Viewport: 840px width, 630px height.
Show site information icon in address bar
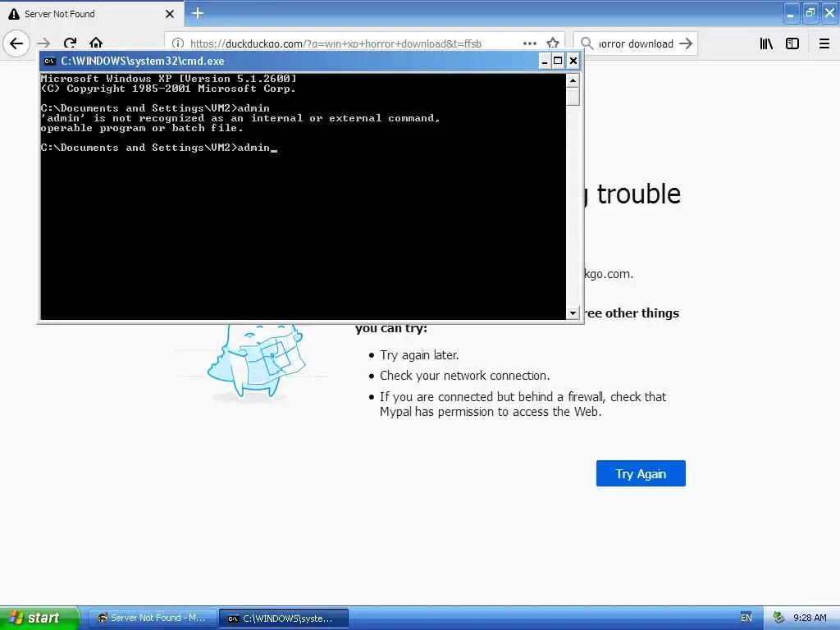pyautogui.click(x=178, y=44)
